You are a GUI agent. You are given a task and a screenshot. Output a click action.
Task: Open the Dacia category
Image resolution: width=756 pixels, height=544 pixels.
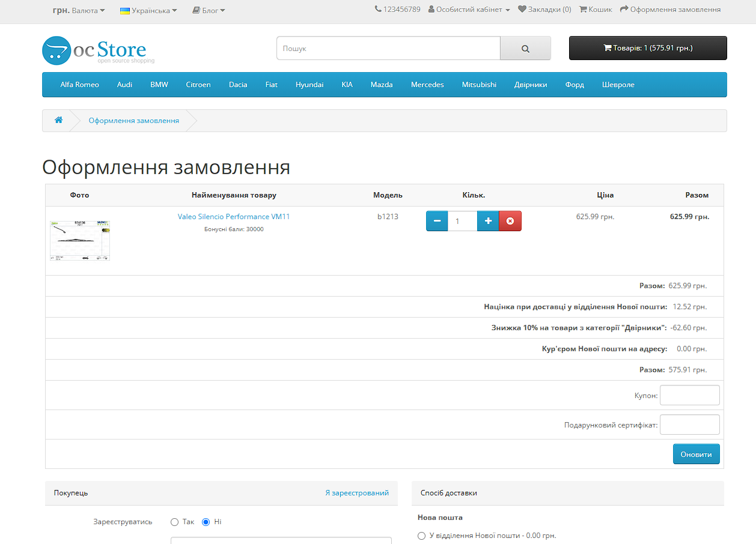point(238,85)
